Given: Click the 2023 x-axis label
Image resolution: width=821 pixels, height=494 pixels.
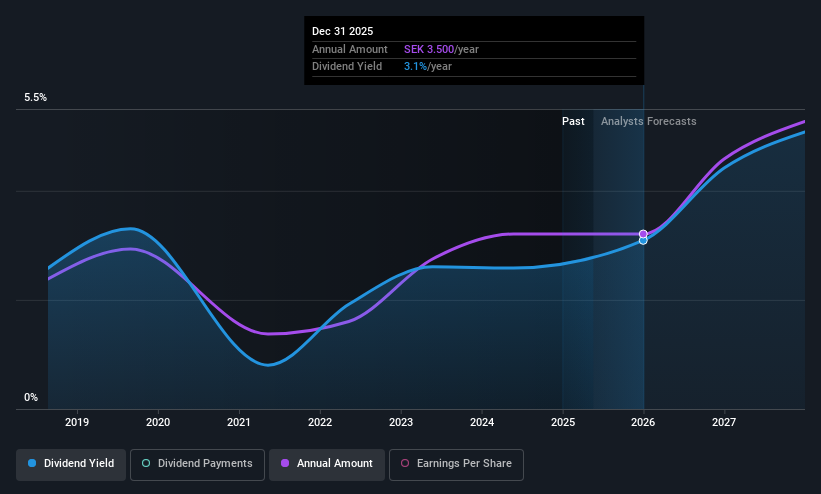Looking at the screenshot, I should point(401,422).
